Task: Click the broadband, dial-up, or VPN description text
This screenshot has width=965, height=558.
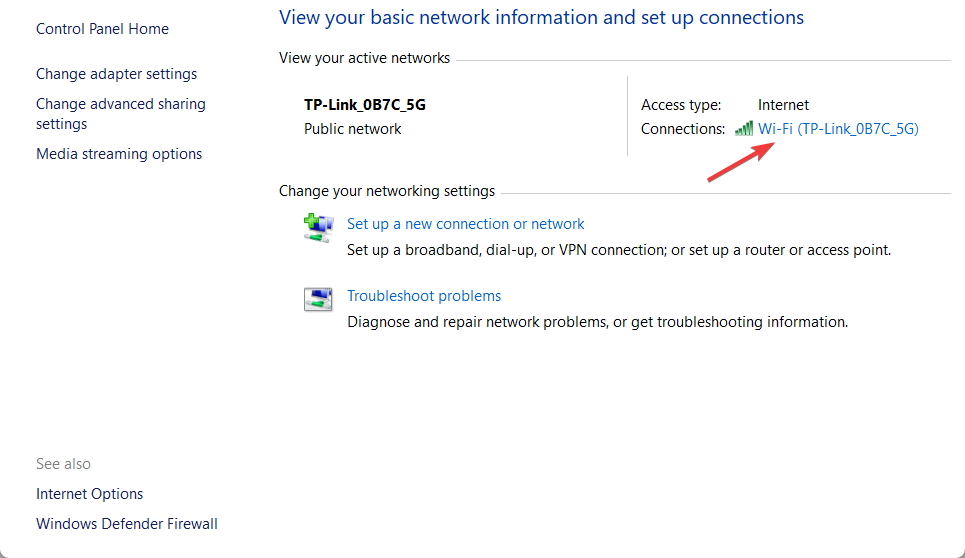Action: 618,250
